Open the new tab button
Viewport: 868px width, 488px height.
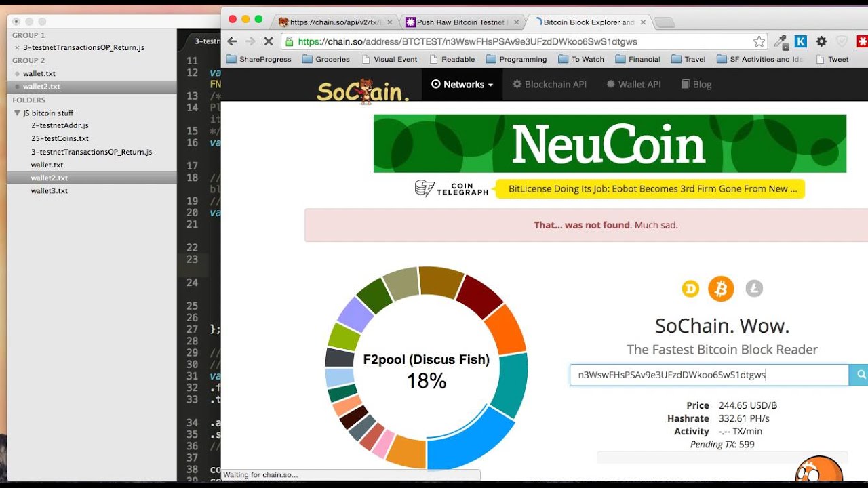point(665,23)
